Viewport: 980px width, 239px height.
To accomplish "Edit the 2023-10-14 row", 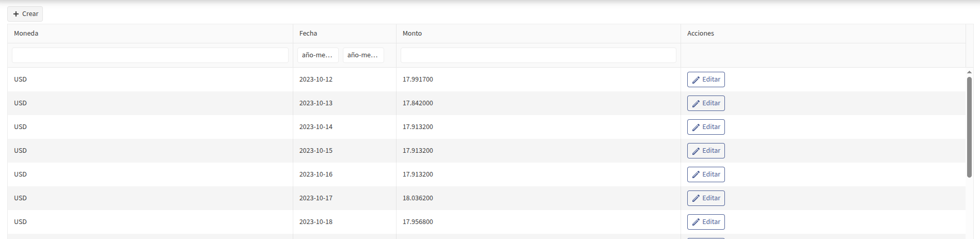I will pyautogui.click(x=706, y=127).
